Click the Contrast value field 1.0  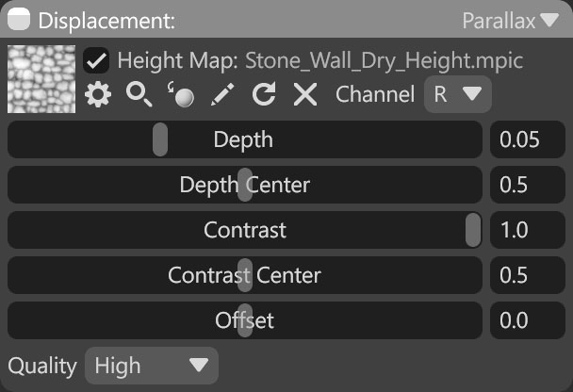tap(528, 230)
